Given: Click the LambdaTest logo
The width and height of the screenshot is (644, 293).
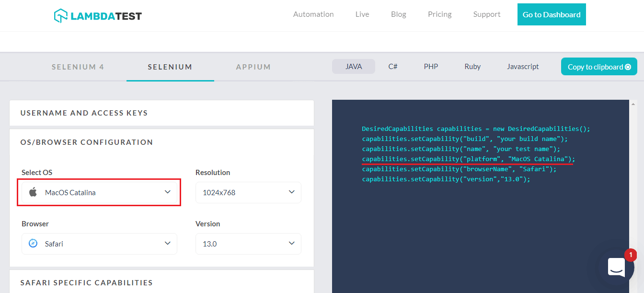Looking at the screenshot, I should (98, 15).
